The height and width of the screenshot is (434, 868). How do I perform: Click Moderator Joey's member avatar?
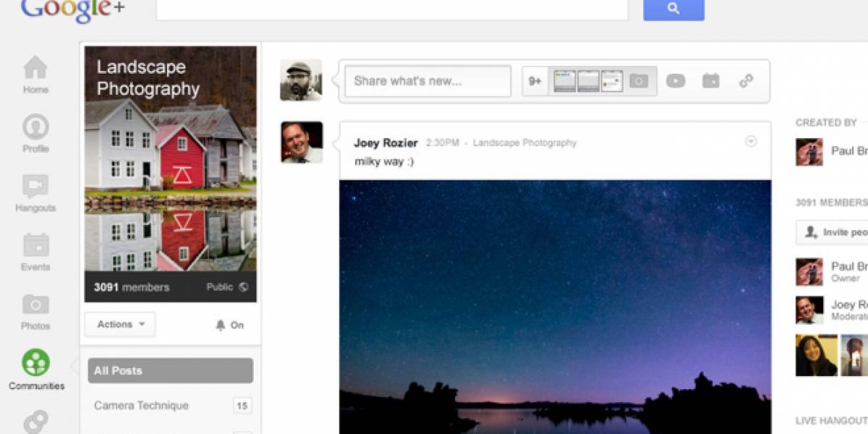809,310
